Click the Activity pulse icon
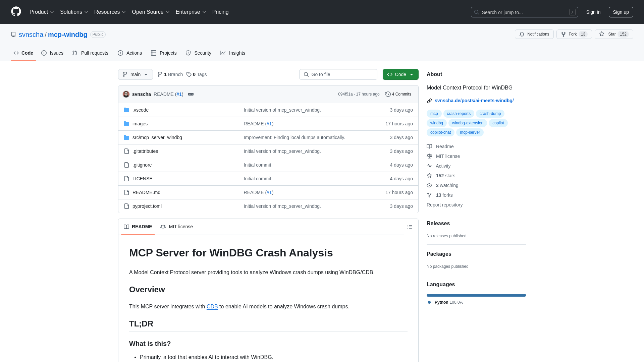The image size is (644, 362). coord(429,166)
